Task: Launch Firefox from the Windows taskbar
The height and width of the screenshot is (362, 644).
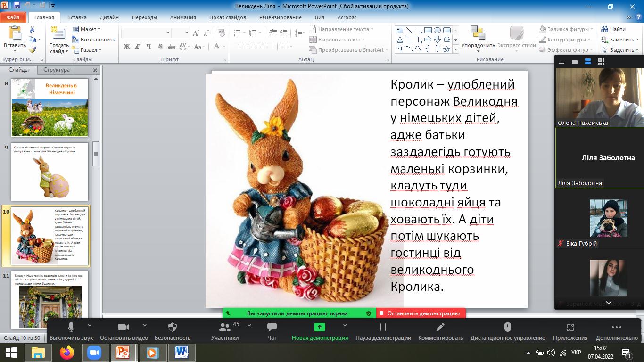Action: coord(67,353)
